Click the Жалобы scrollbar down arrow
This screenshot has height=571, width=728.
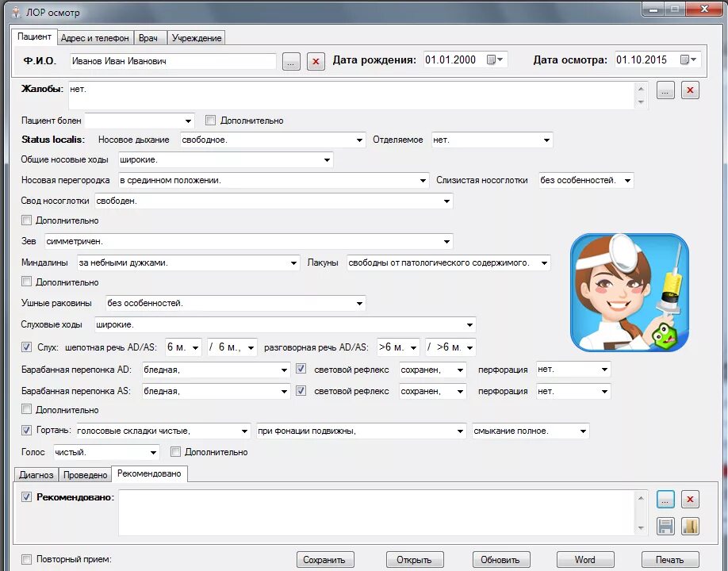[x=641, y=102]
